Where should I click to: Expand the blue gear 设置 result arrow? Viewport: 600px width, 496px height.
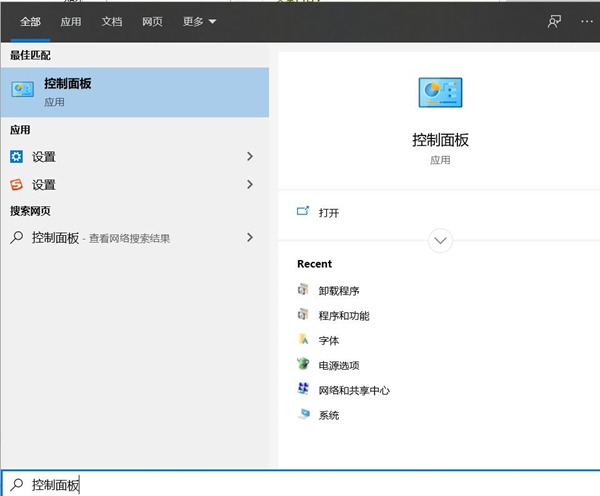pyautogui.click(x=250, y=157)
